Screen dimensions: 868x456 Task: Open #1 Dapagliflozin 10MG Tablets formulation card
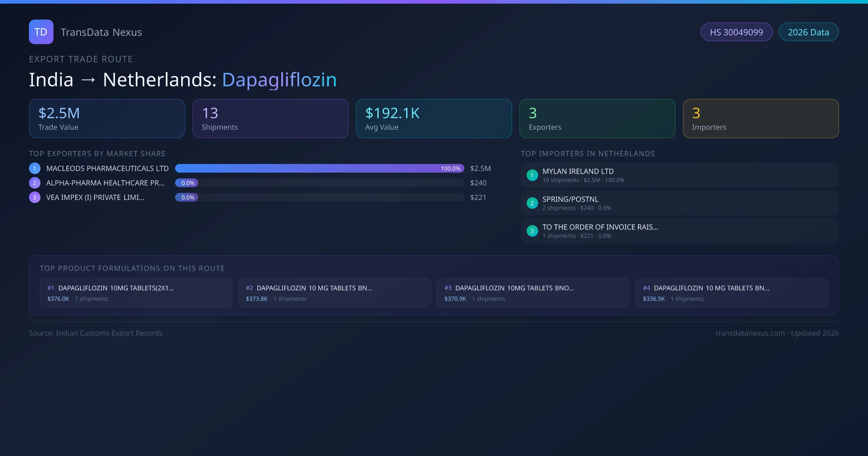[x=136, y=293]
